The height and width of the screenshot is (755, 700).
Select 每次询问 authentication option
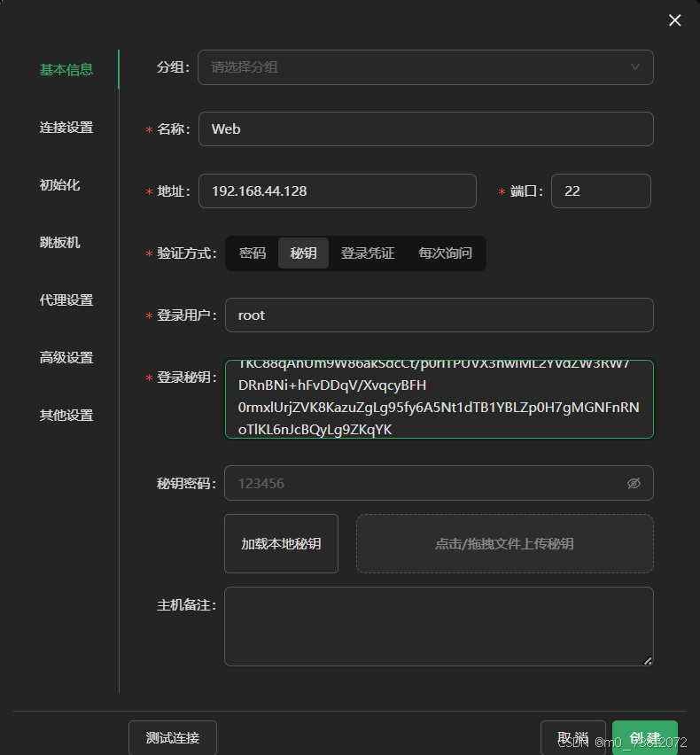pos(445,253)
